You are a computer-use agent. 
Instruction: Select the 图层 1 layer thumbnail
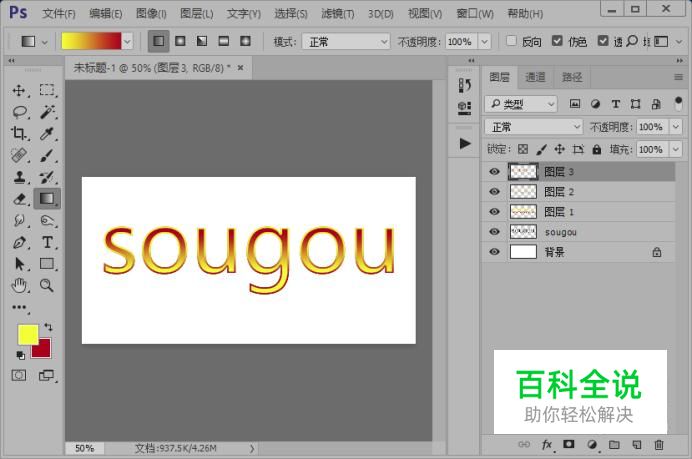[523, 212]
